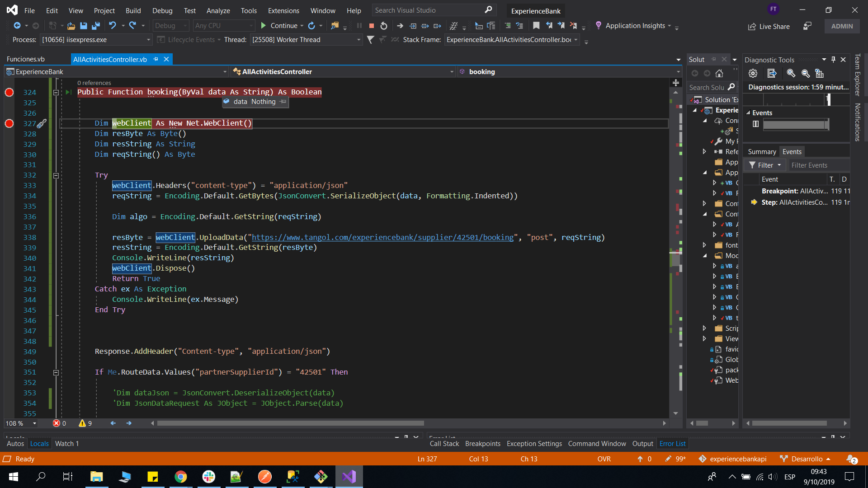Viewport: 868px width, 488px height.
Task: Toggle OVR overtype mode in status bar
Action: pos(604,459)
